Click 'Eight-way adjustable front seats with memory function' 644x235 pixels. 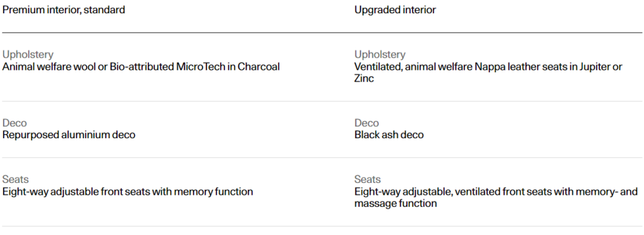tap(128, 191)
